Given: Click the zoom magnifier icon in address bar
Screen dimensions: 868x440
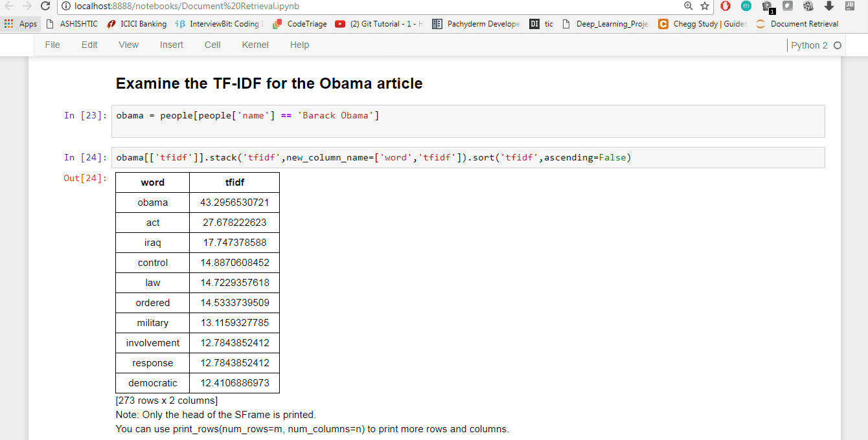Looking at the screenshot, I should [689, 6].
